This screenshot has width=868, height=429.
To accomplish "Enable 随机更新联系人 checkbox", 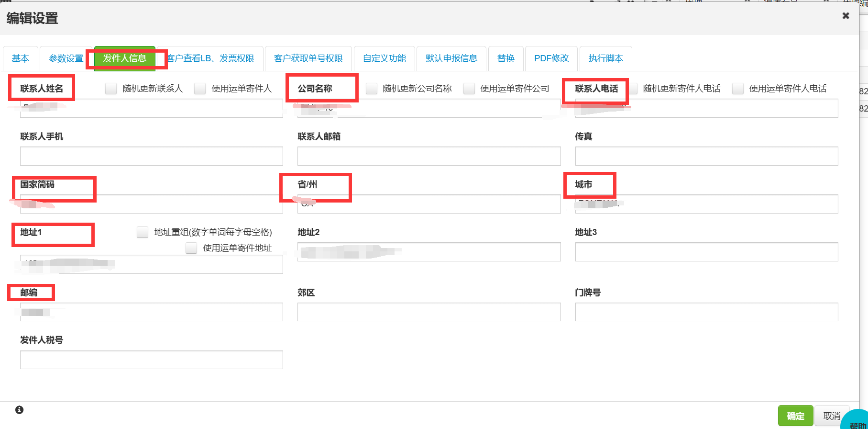I will click(x=111, y=89).
